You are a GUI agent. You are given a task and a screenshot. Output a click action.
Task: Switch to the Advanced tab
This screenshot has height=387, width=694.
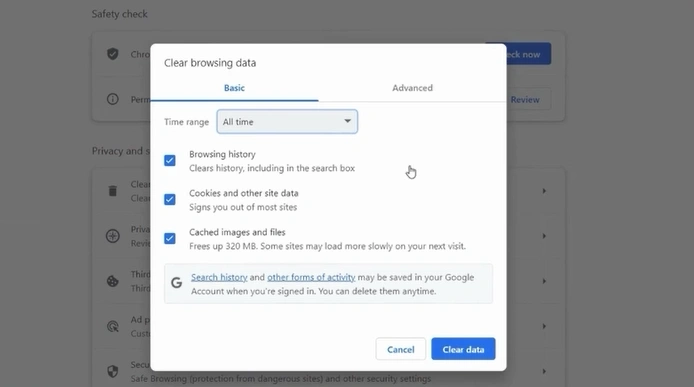(412, 88)
